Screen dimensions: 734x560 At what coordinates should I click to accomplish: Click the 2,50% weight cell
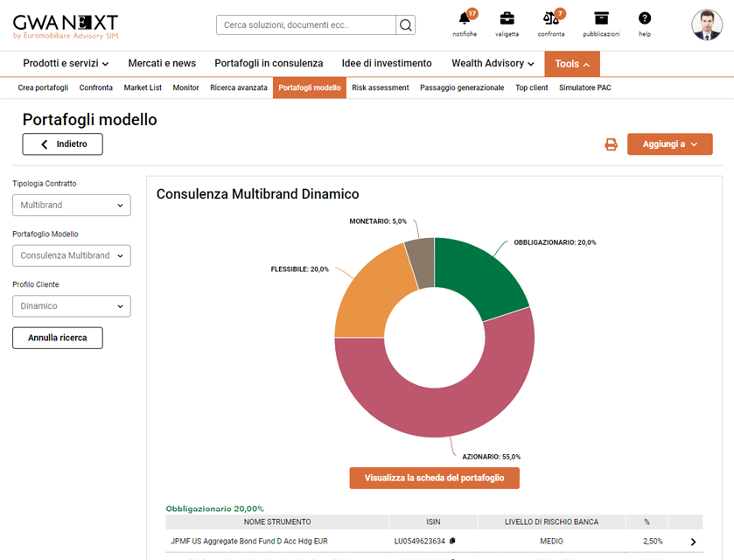(653, 542)
